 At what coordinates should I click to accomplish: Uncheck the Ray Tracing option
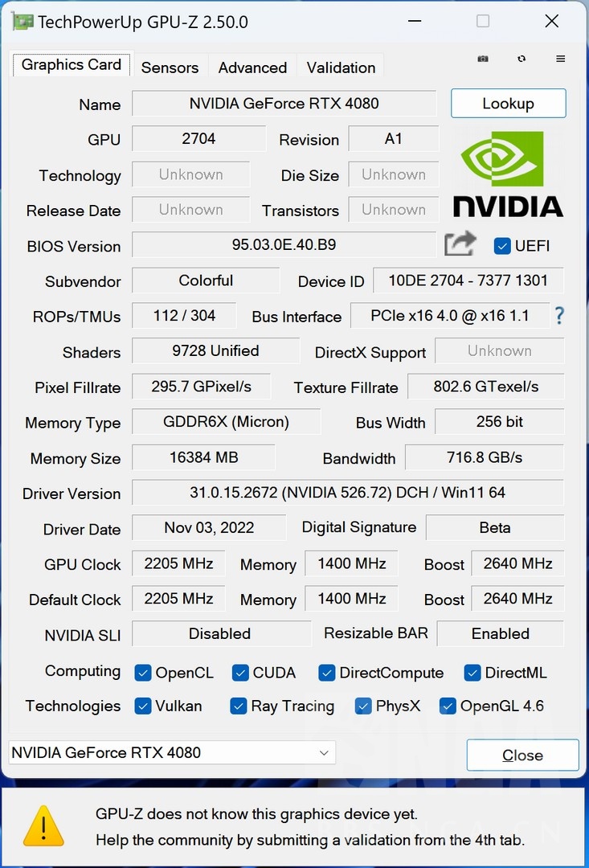pyautogui.click(x=238, y=706)
